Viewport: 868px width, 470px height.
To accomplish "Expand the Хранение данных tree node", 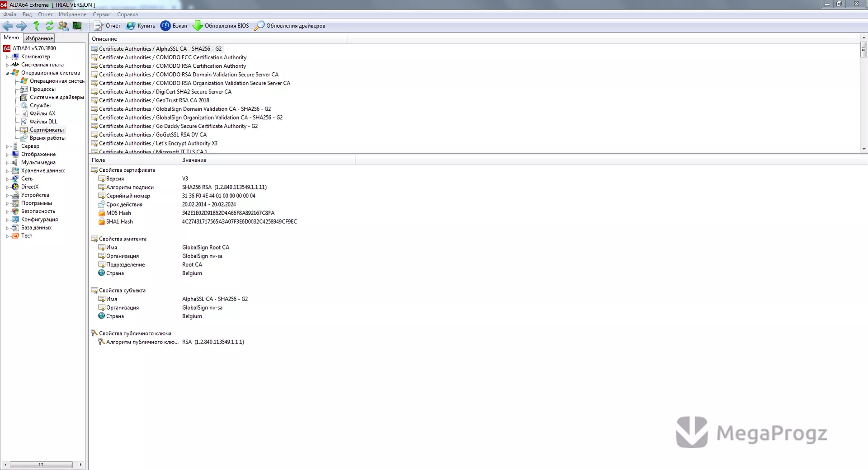I will pyautogui.click(x=7, y=171).
